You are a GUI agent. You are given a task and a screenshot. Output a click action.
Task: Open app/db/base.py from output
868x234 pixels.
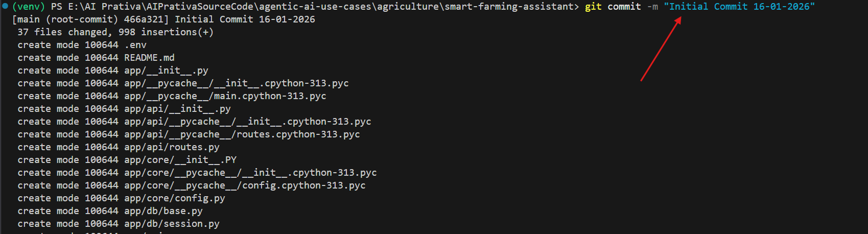click(163, 211)
